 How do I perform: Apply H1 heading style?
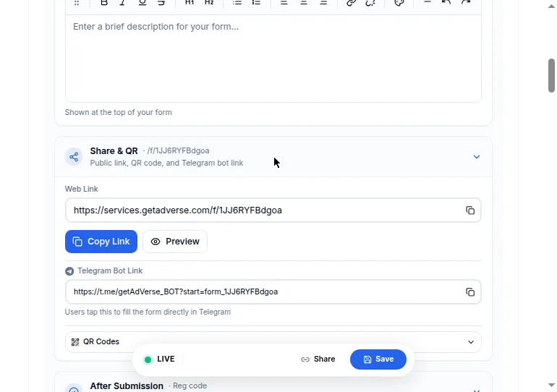(x=190, y=3)
